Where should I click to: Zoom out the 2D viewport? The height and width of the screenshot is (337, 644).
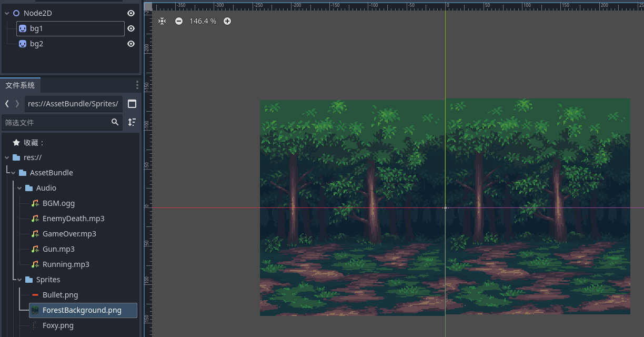179,21
